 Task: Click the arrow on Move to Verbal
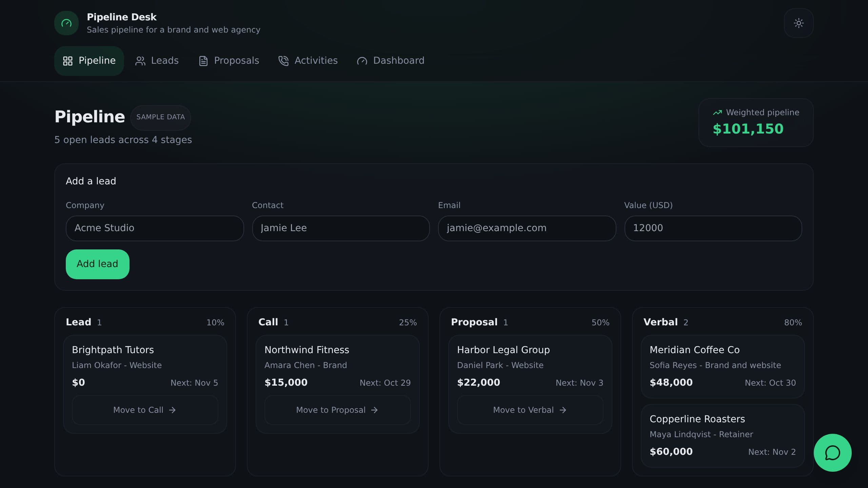(563, 410)
